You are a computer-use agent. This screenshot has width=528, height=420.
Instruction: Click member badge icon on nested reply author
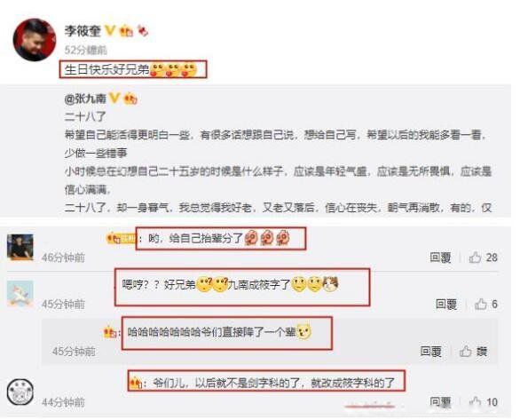pos(110,333)
